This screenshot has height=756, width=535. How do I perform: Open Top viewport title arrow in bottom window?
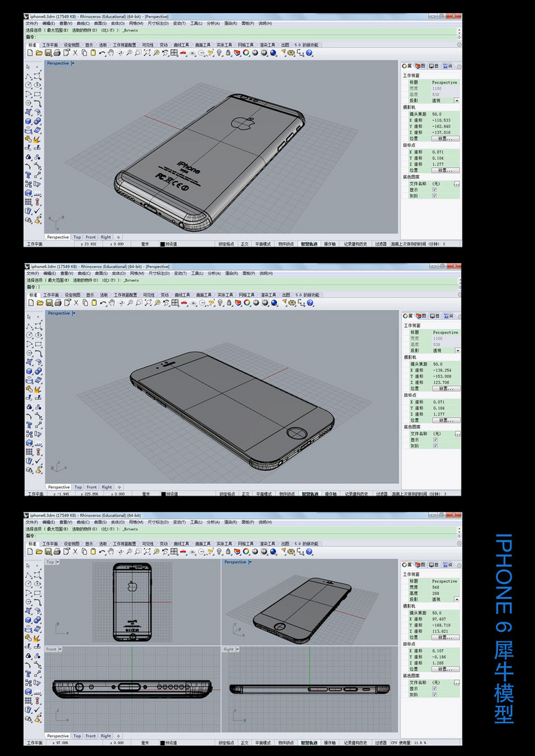point(58,562)
